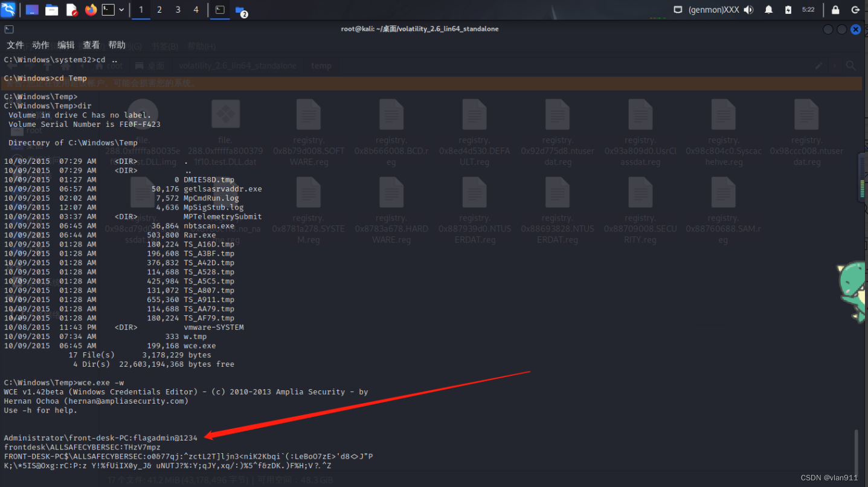Click the TS_A911.tmp file name
Image resolution: width=868 pixels, height=487 pixels.
click(x=209, y=300)
